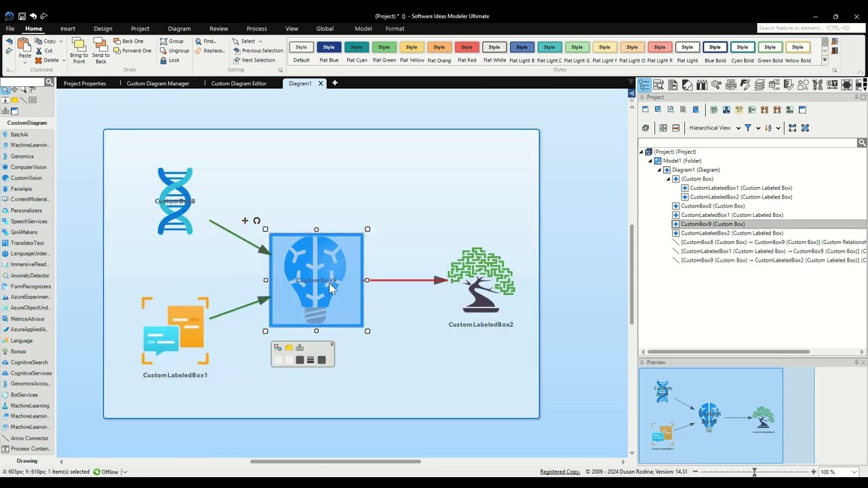
Task: Collapse the (Custom Box) tree node
Action: [x=668, y=179]
